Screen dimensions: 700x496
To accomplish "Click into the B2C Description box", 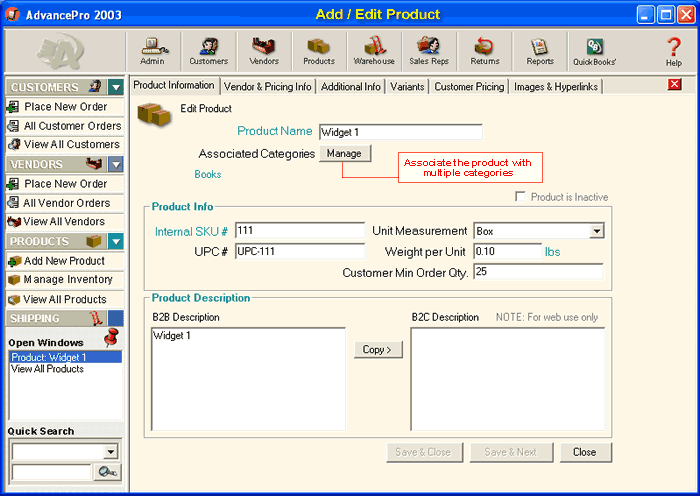I will 508,379.
